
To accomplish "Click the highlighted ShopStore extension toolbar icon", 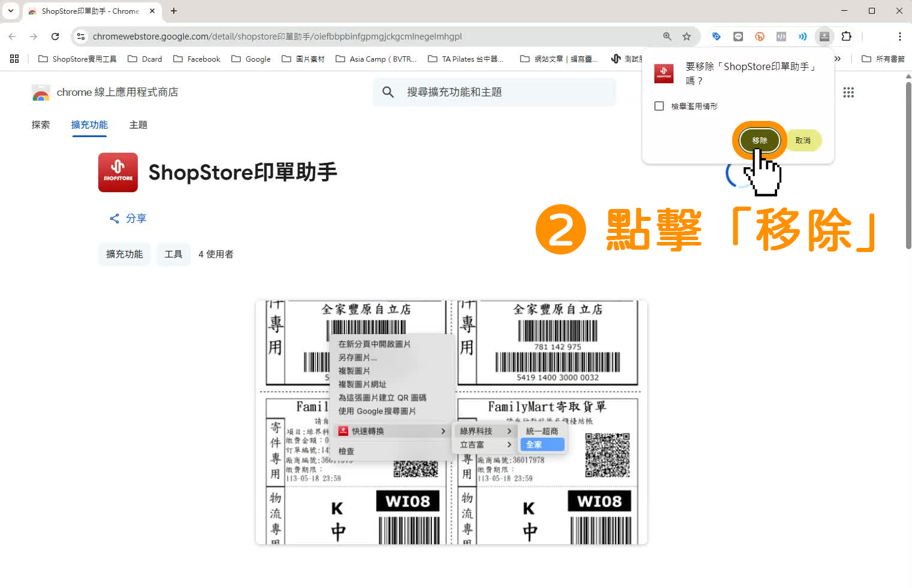I will coord(825,37).
